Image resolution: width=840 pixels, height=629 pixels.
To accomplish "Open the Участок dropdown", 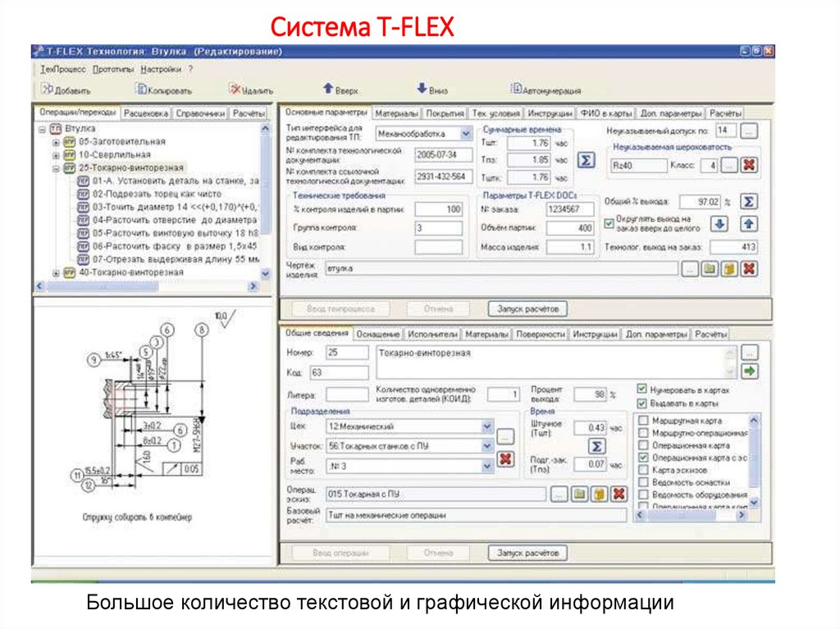I will pos(486,446).
